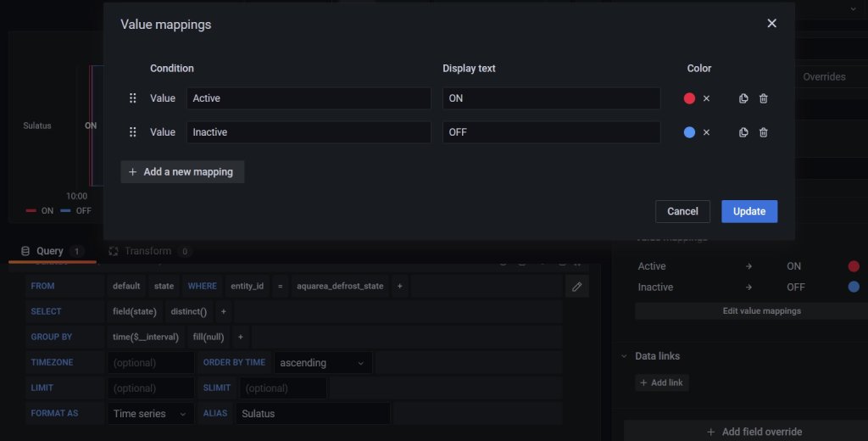868x441 pixels.
Task: Duplicate the Active value mapping
Action: click(743, 98)
